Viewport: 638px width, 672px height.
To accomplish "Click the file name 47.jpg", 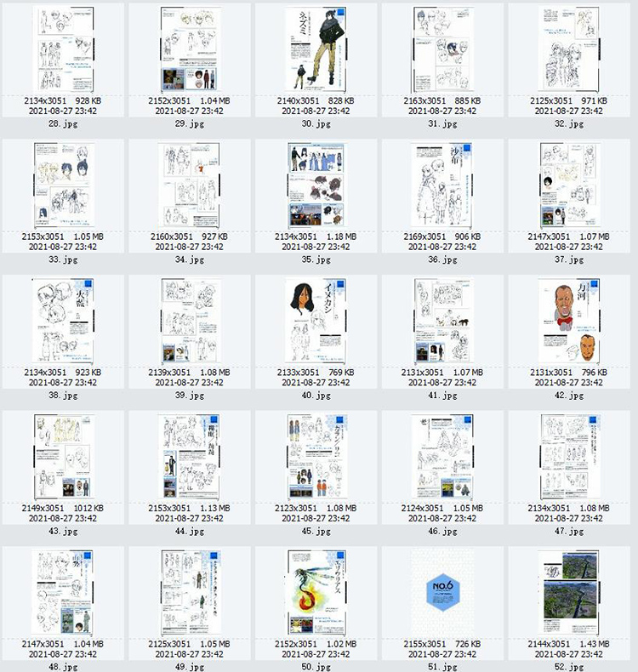I will click(x=569, y=532).
